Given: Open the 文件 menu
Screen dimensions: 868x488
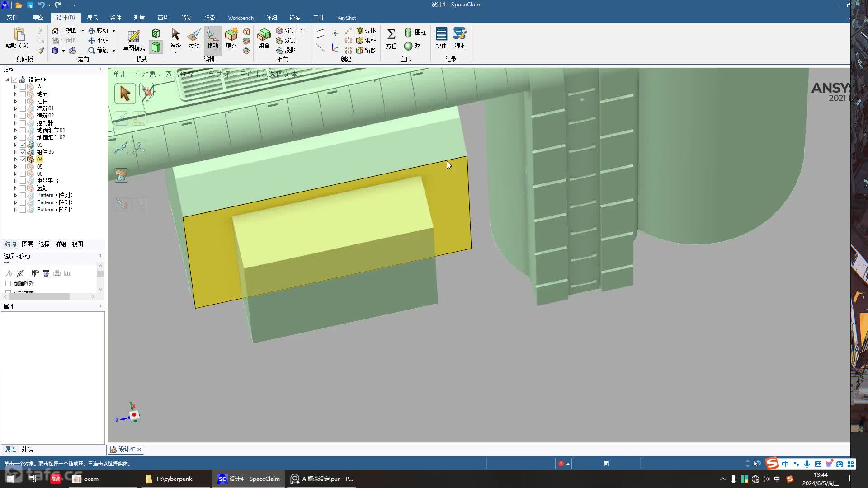Looking at the screenshot, I should (12, 18).
